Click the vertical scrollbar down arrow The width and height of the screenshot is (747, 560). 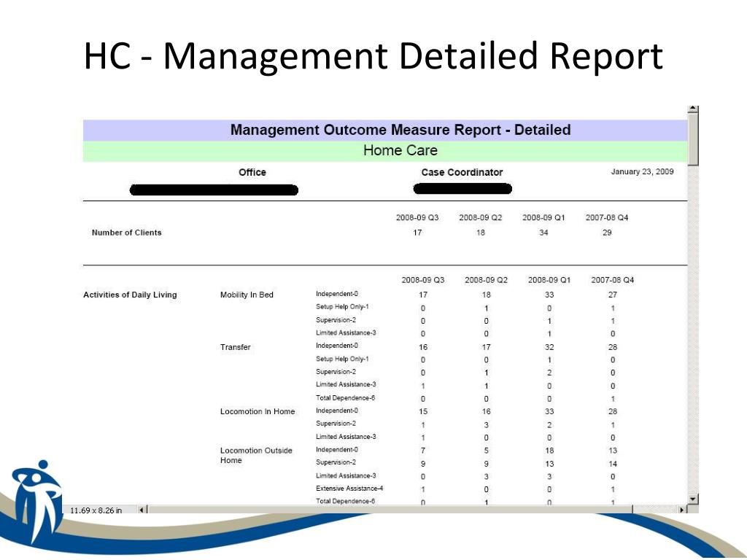tap(693, 499)
